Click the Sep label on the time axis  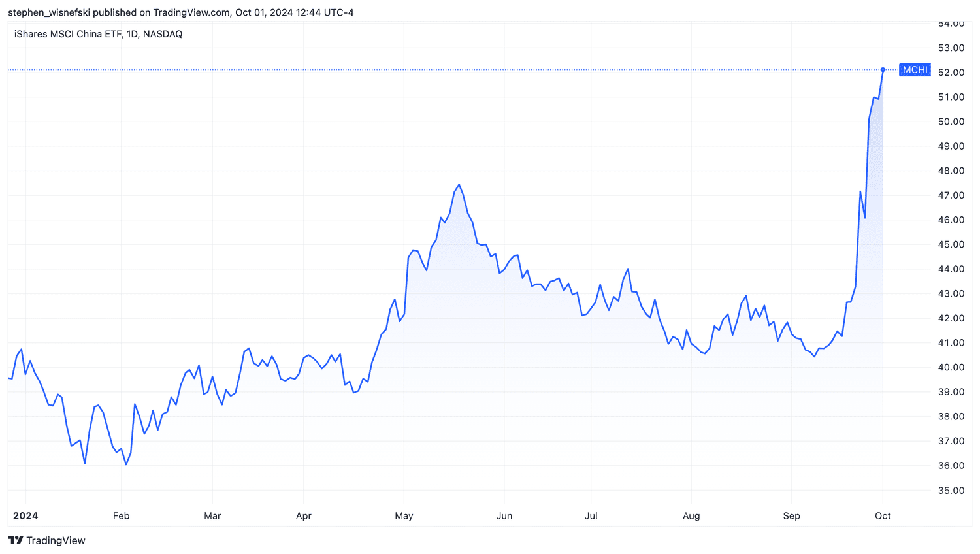click(791, 516)
